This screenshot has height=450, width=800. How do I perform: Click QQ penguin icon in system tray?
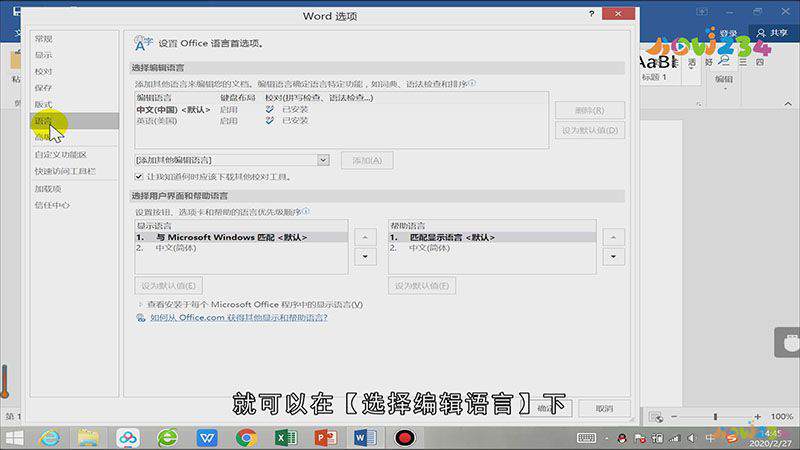(621, 438)
